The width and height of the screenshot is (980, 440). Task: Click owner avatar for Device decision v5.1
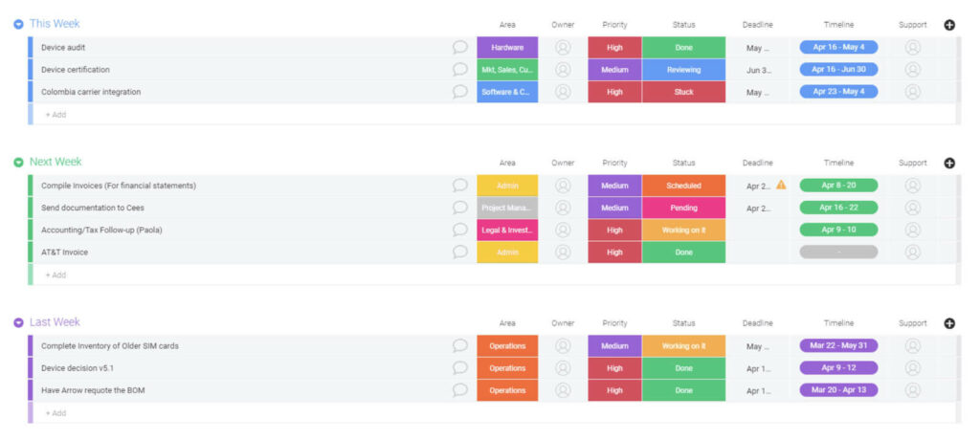tap(563, 367)
